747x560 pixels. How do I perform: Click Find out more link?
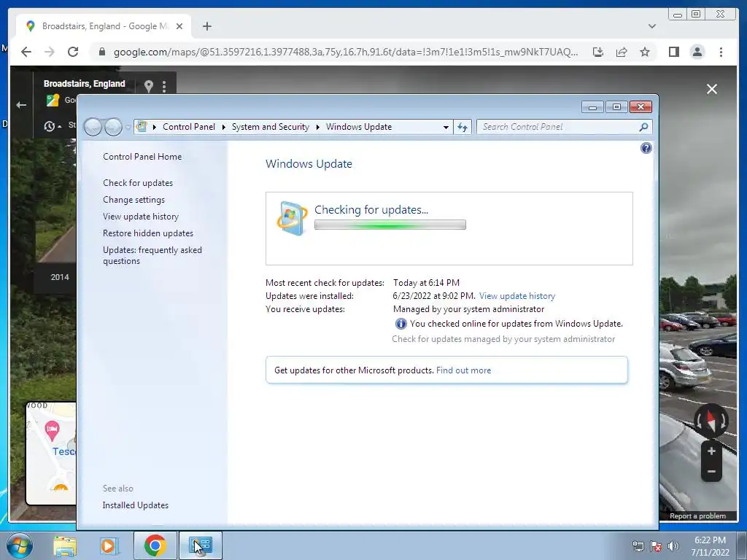click(x=463, y=370)
